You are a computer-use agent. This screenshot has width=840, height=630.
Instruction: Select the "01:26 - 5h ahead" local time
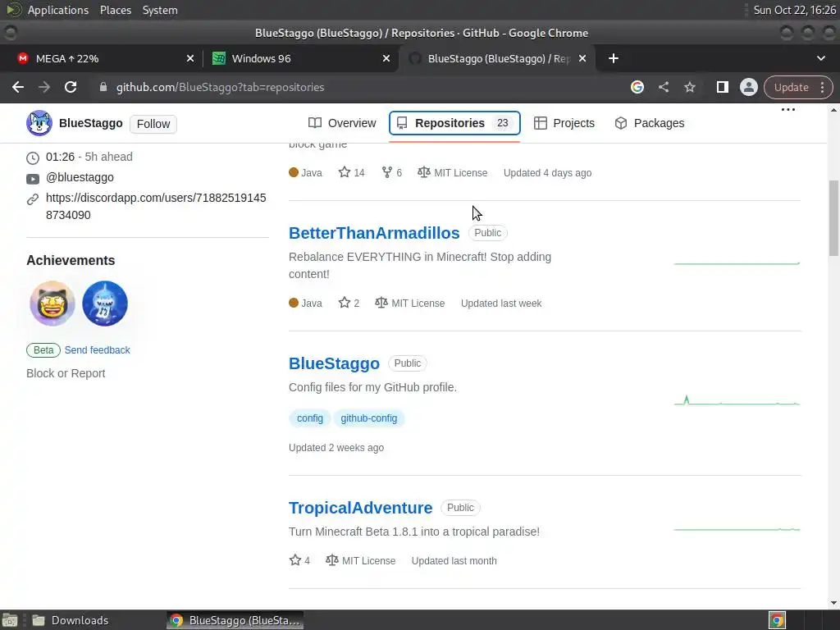pos(89,157)
